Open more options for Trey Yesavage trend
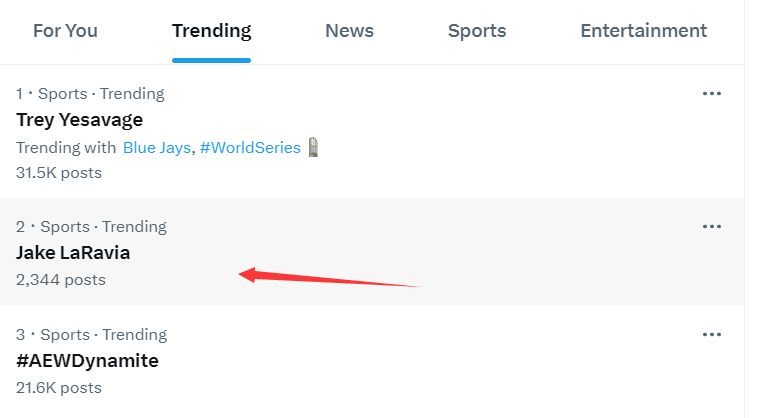The width and height of the screenshot is (764, 418). pos(711,93)
